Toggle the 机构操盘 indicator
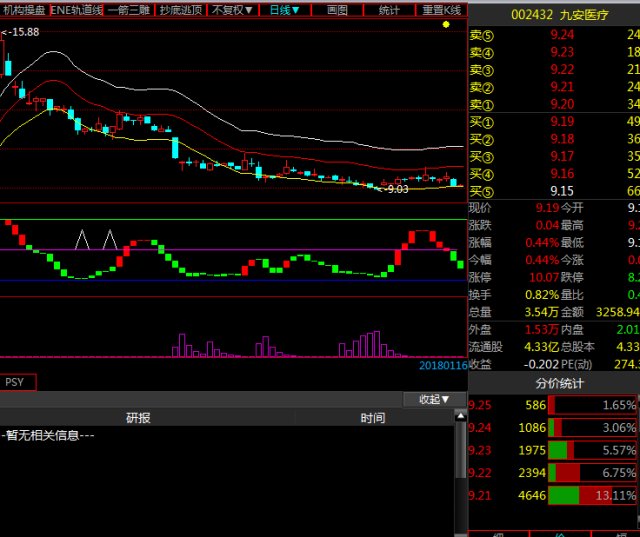The height and width of the screenshot is (537, 640). pyautogui.click(x=24, y=9)
